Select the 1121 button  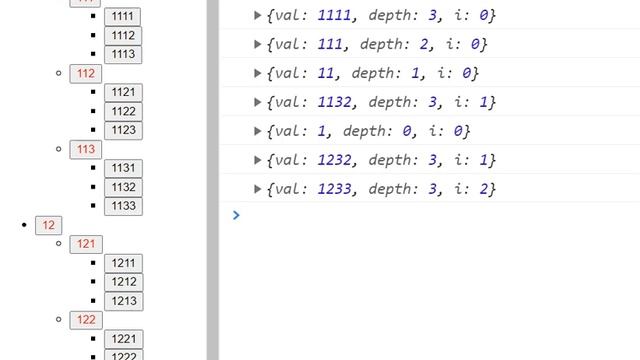point(123,92)
